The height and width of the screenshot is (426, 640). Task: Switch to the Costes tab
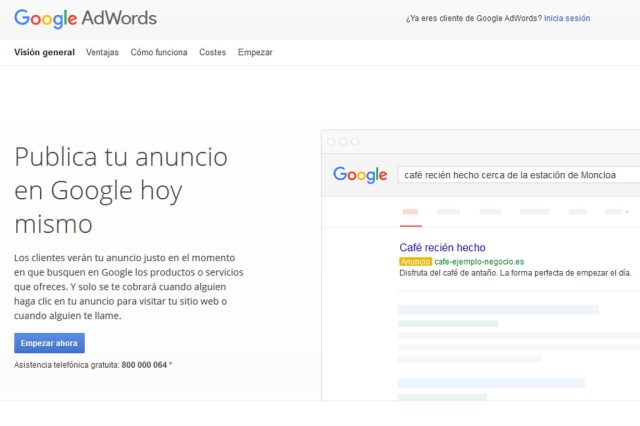213,52
